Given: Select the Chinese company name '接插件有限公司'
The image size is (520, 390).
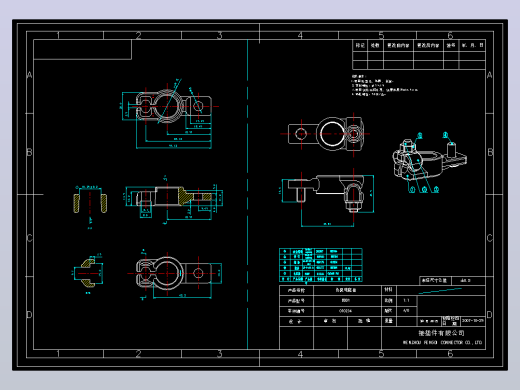Looking at the screenshot, I should click(441, 333).
